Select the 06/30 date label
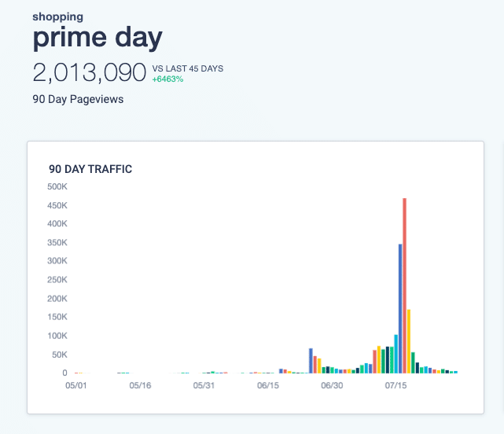 tap(332, 385)
